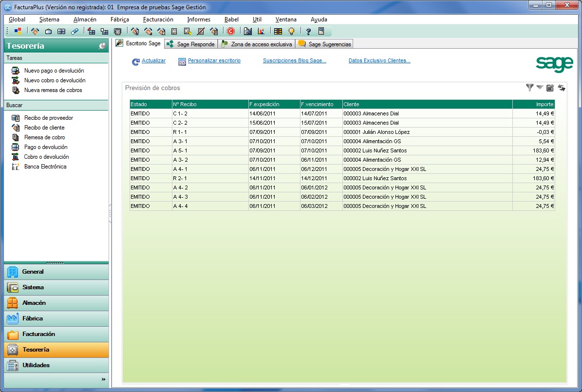Open the Global menu
Viewport: 582px width, 392px height.
[x=17, y=19]
